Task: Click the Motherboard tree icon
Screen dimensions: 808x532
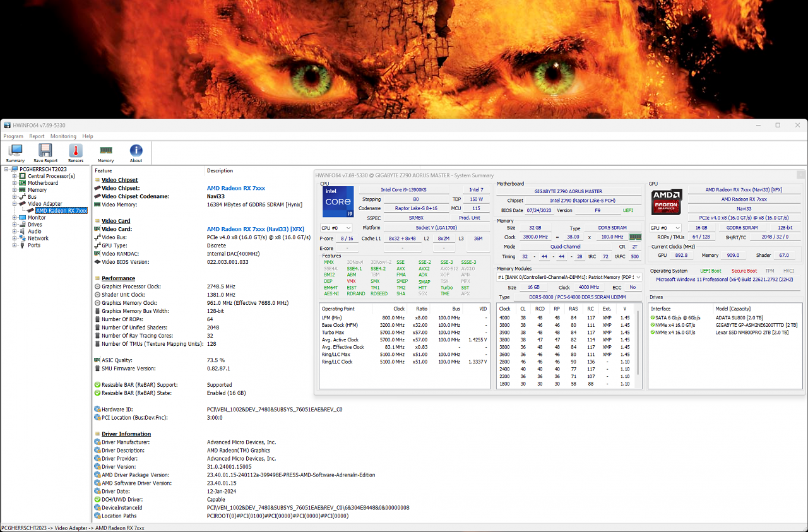Action: tap(23, 183)
